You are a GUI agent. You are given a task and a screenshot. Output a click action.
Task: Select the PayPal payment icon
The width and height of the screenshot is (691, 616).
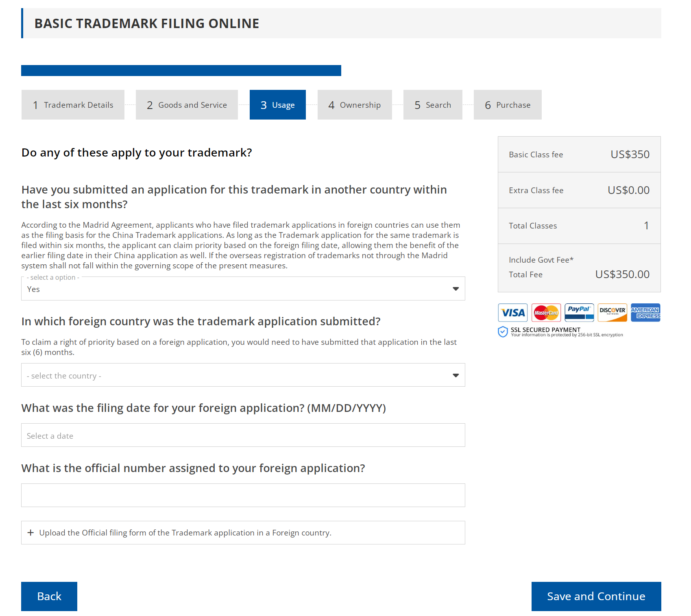click(579, 312)
